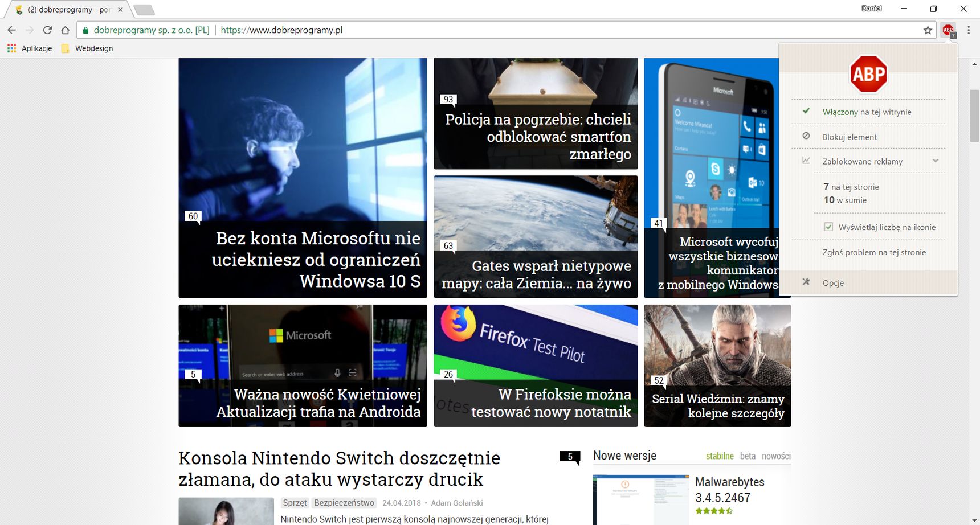Click the Nintendo article thumbnail image
The image size is (980, 525).
[x=226, y=511]
